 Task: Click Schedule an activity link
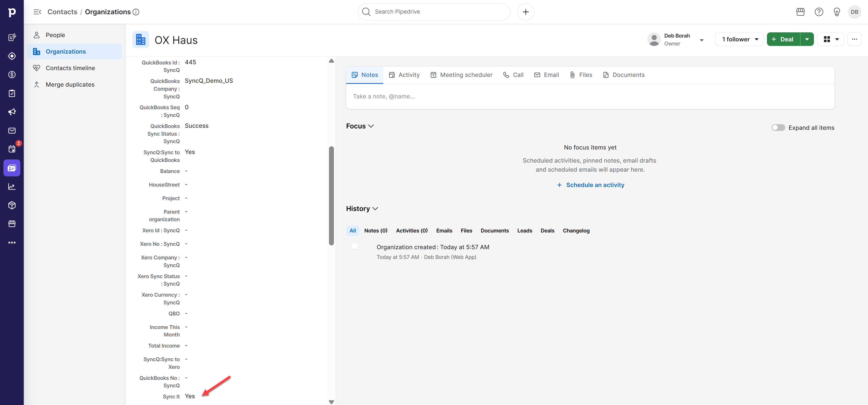pyautogui.click(x=590, y=185)
